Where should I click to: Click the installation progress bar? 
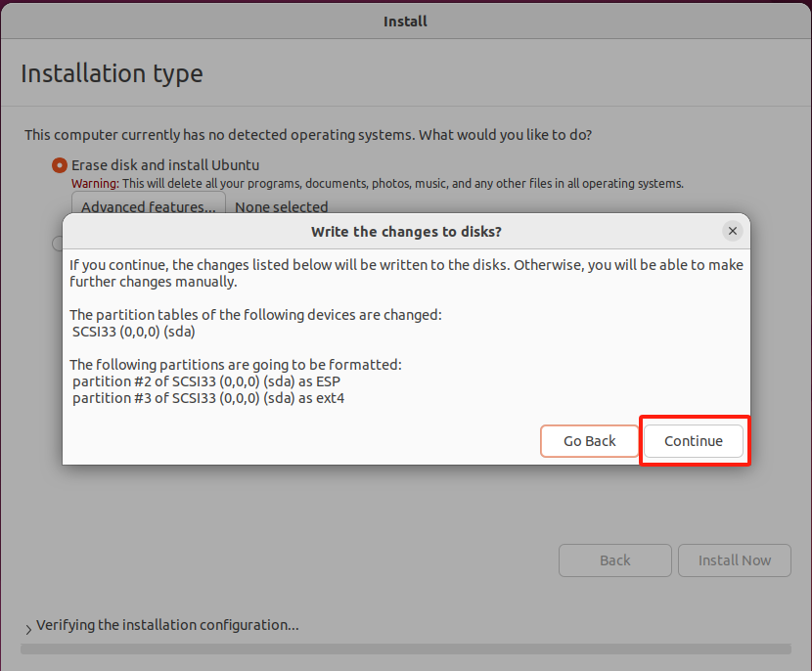(405, 648)
